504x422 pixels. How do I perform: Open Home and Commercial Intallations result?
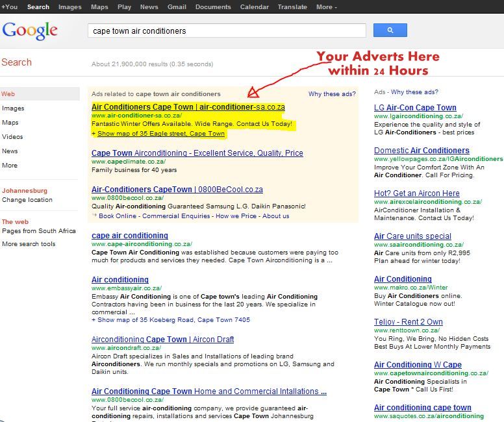(209, 391)
